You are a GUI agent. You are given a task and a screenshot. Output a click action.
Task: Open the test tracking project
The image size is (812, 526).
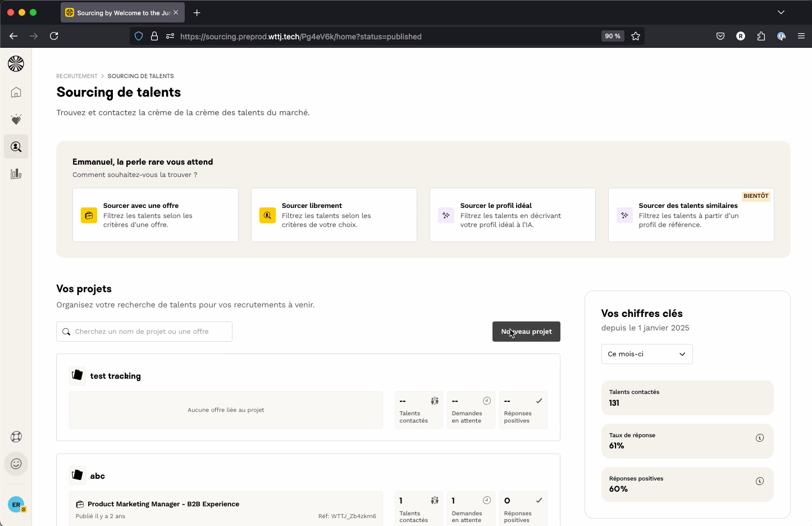tap(115, 376)
